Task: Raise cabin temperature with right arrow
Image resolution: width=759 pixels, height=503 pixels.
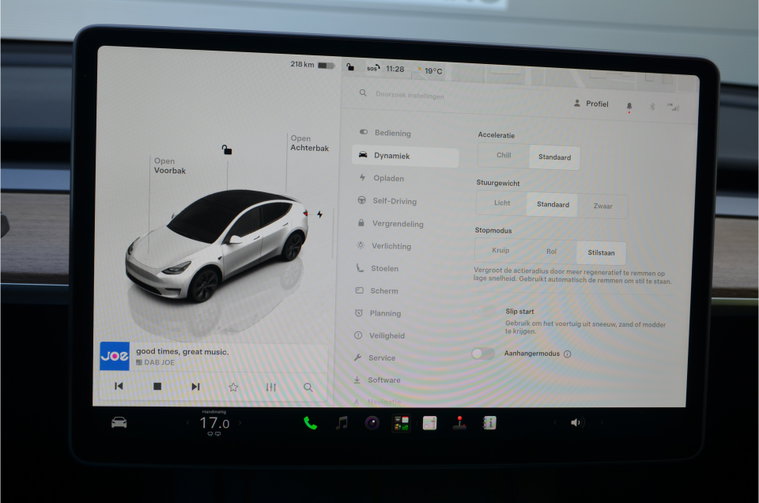Action: click(x=240, y=423)
